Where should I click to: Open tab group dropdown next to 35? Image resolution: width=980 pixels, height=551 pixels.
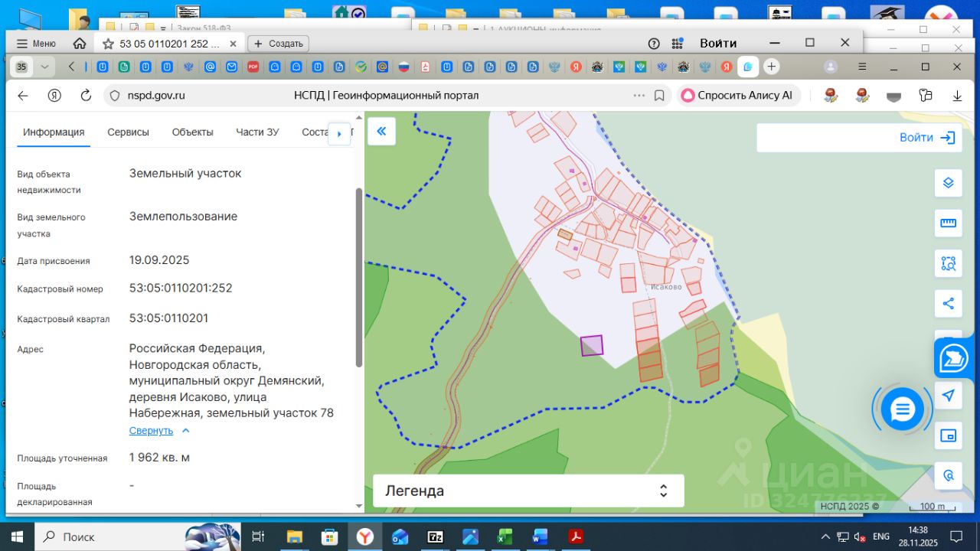pyautogui.click(x=44, y=67)
